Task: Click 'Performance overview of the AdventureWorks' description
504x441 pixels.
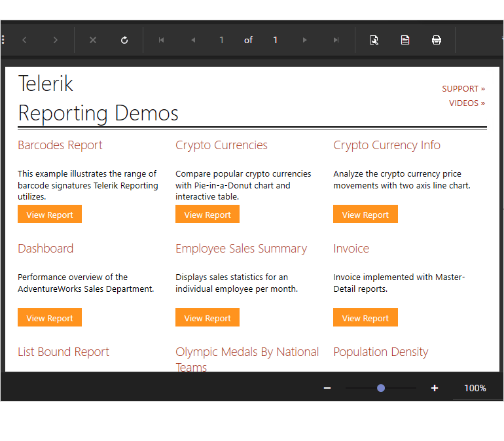Action: (86, 283)
